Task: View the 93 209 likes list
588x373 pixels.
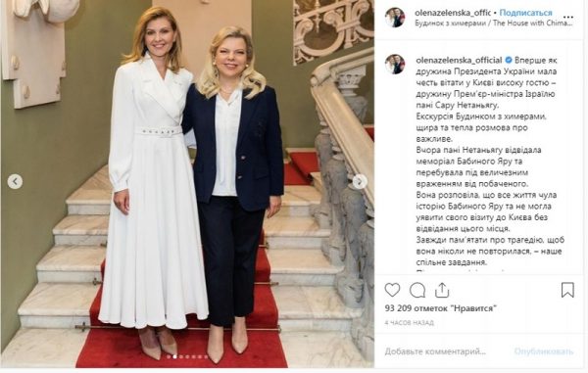Action: pyautogui.click(x=441, y=308)
